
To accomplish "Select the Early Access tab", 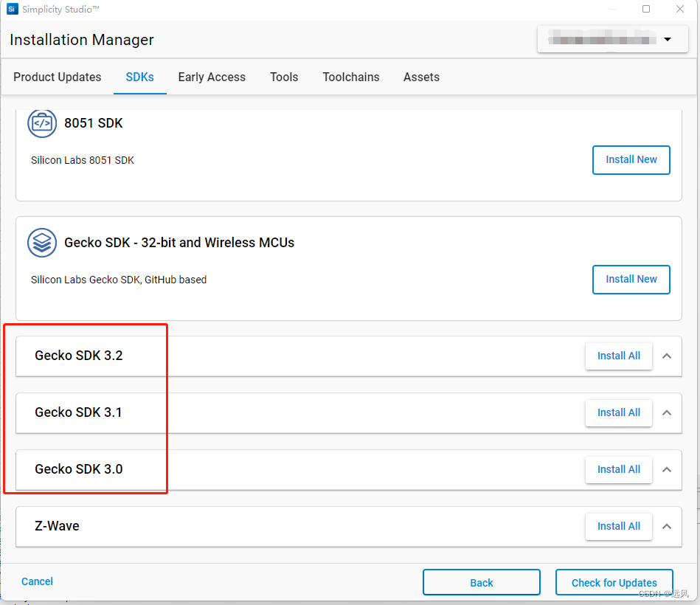I will coord(212,77).
